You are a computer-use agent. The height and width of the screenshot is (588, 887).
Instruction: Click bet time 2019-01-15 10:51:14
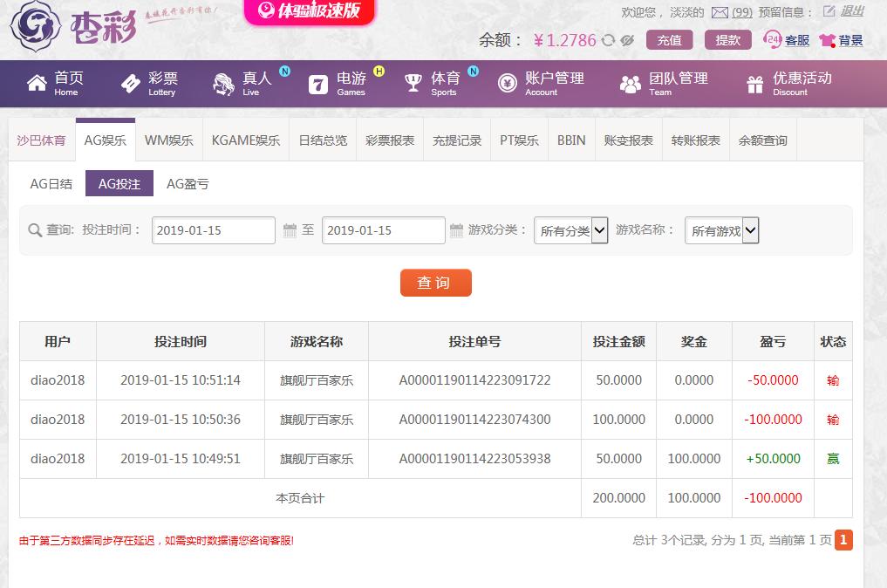click(x=181, y=380)
